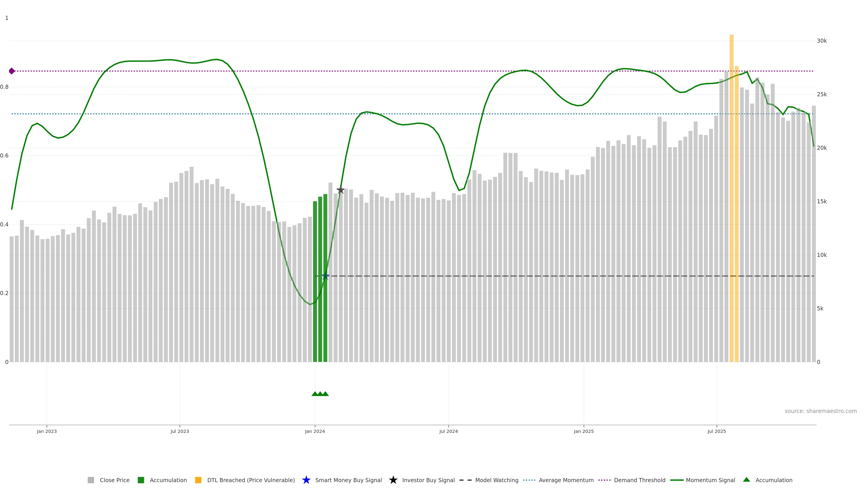Click the black star marker on the chart
This screenshot has width=868, height=488.
point(340,190)
